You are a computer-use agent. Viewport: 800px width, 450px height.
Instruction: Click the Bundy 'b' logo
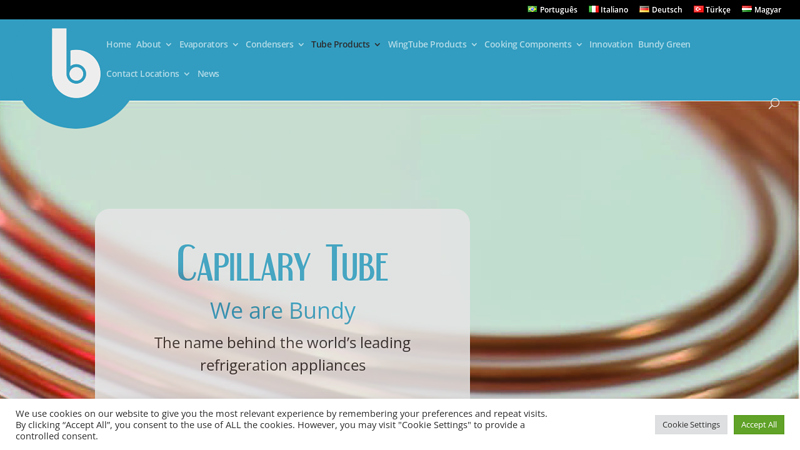[x=76, y=63]
